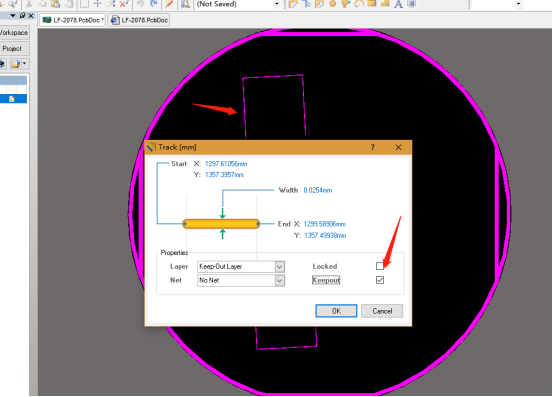Click the Project button
This screenshot has width=553, height=397.
point(14,49)
